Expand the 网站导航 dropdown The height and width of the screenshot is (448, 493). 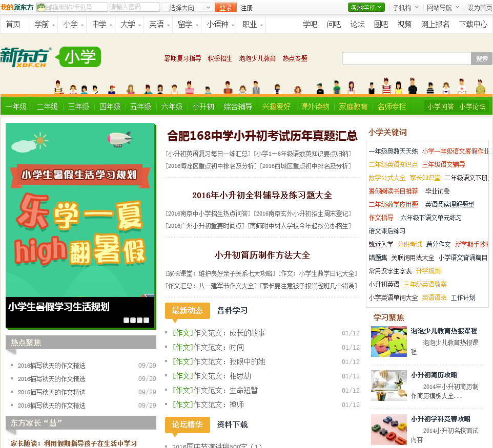click(x=443, y=8)
